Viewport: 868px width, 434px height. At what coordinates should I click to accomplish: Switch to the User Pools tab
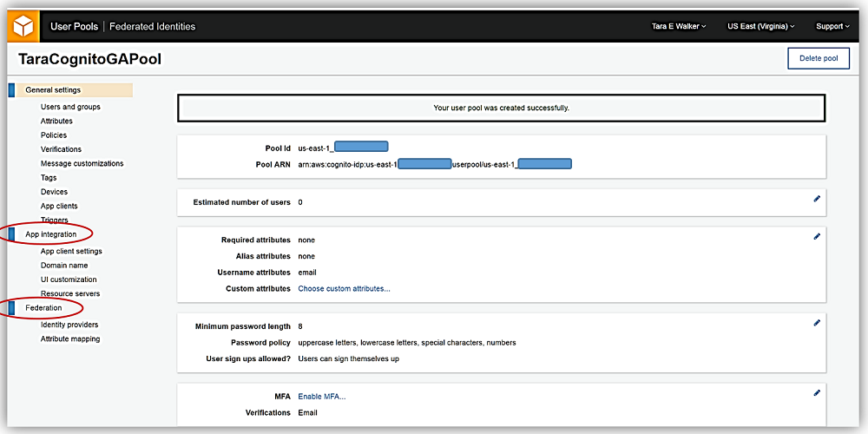tap(73, 26)
